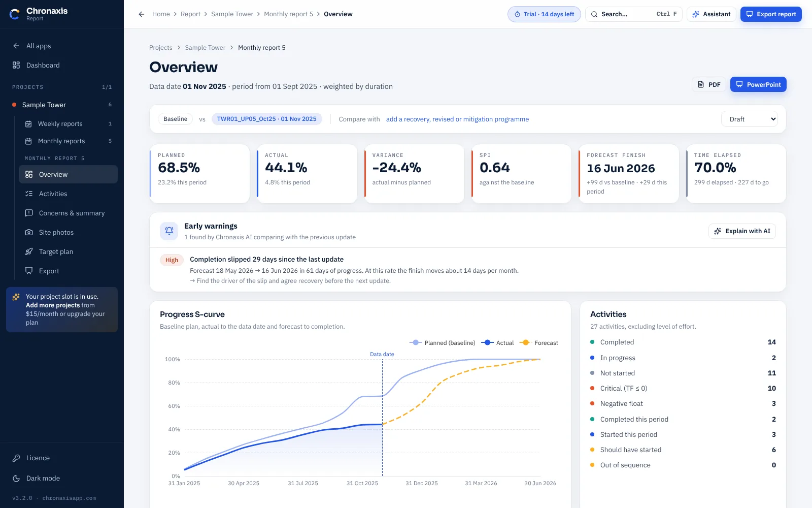Image resolution: width=812 pixels, height=508 pixels.
Task: Click the Dark mode moon icon
Action: 16,479
